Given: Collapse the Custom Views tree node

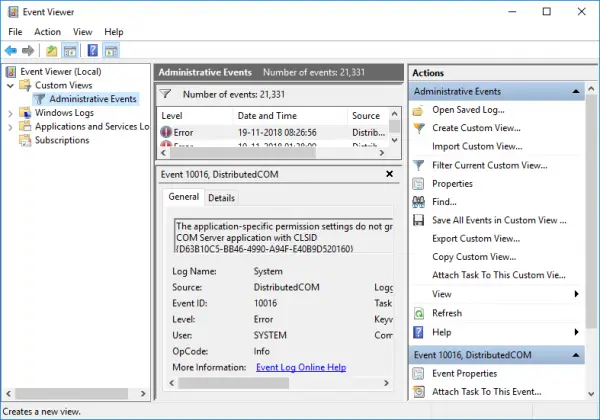Looking at the screenshot, I should pos(10,85).
